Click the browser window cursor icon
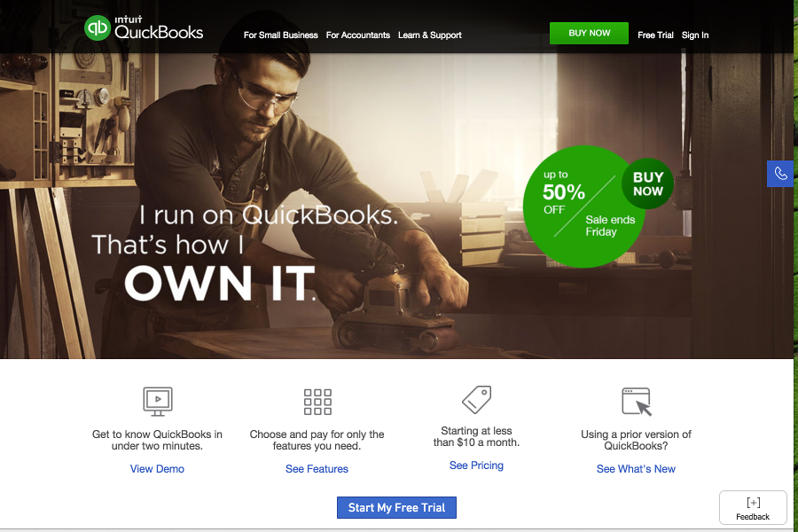Image resolution: width=798 pixels, height=532 pixels. pyautogui.click(x=637, y=402)
